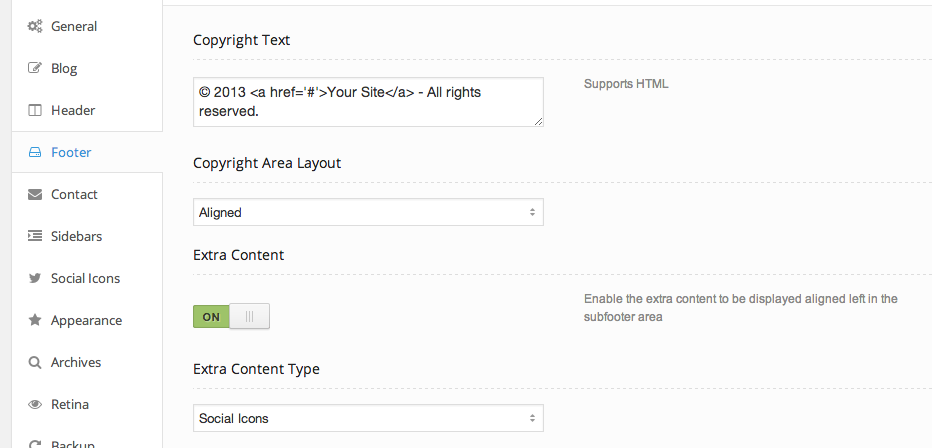This screenshot has height=448, width=932.
Task: Click the eye icon next to Retina
Action: pos(35,405)
